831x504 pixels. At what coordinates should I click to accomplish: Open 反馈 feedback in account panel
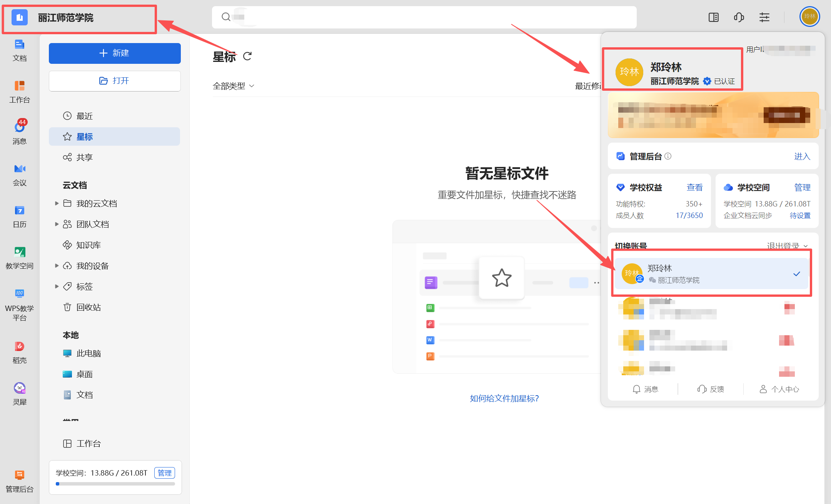tap(711, 389)
